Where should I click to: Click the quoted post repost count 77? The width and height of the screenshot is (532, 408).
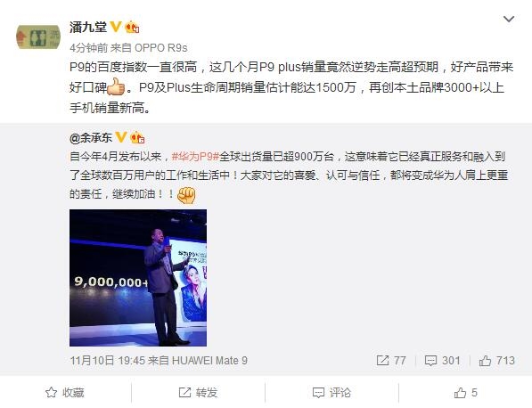point(391,361)
